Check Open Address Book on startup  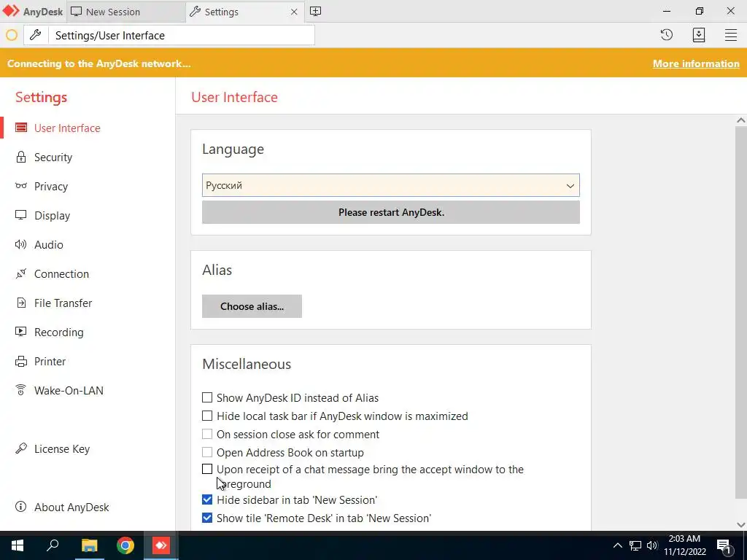click(206, 452)
